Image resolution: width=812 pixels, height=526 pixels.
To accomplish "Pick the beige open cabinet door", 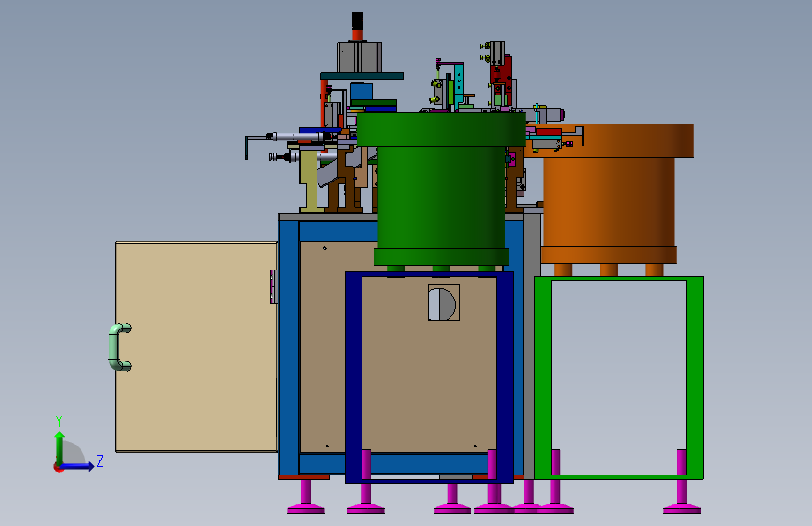I will point(197,347).
